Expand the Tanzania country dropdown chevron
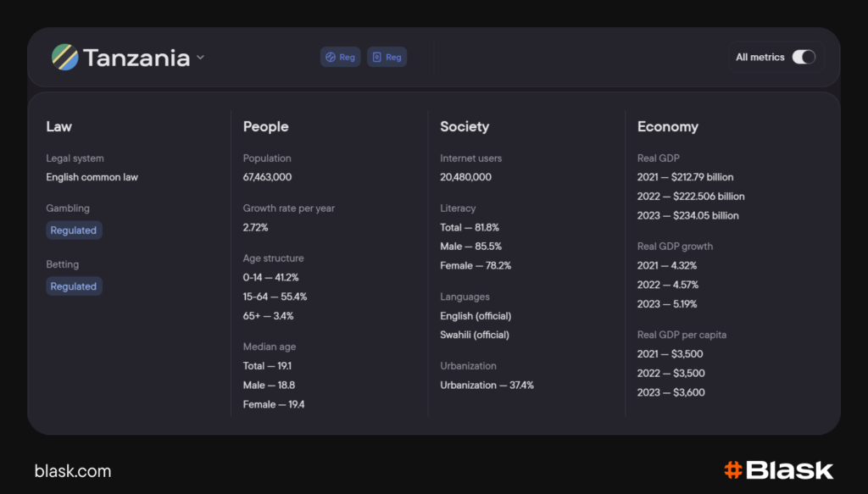Screen dimensions: 868x494 click(x=200, y=58)
